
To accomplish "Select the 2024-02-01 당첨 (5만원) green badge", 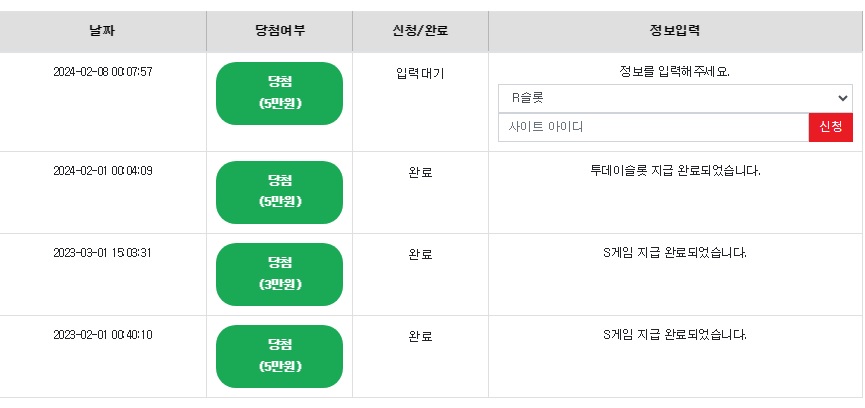I will coord(279,192).
